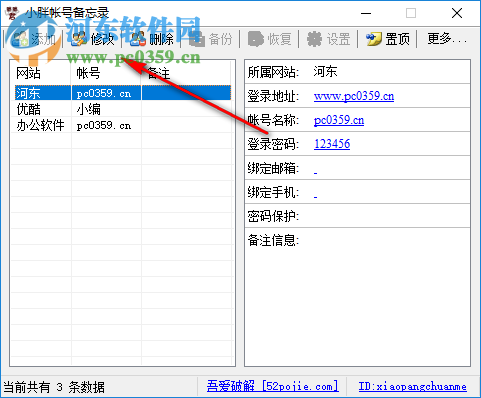Screen dimensions: 481x398
Task: Click account name link pc0359.cn in details
Action: click(339, 120)
